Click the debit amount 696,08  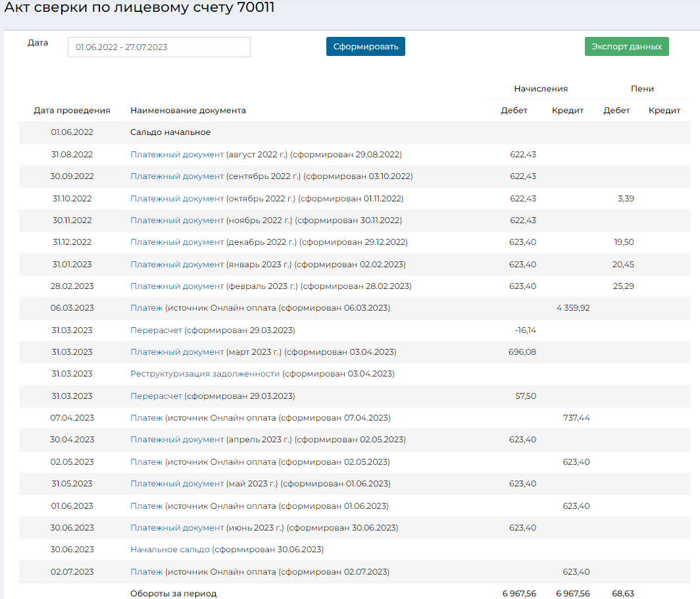pyautogui.click(x=522, y=352)
